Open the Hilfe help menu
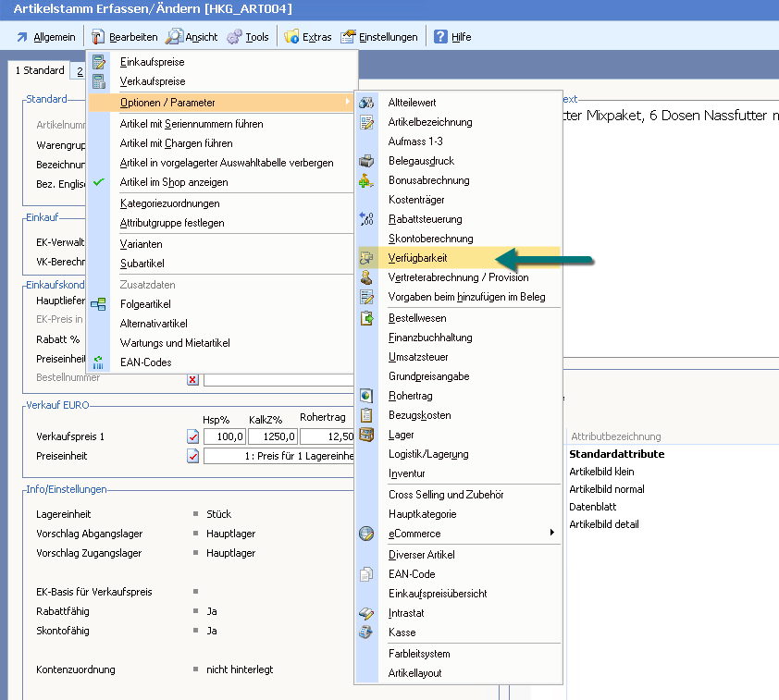The image size is (779, 700). point(452,37)
